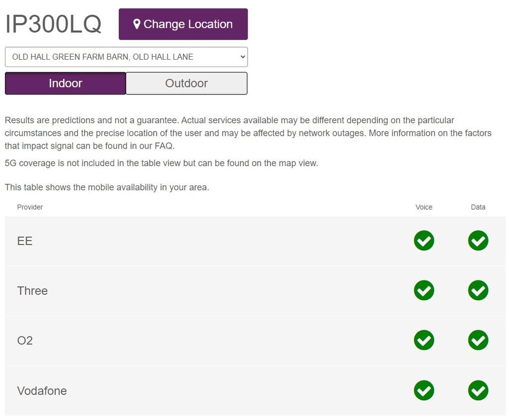Click Three data availability checkmark icon
The height and width of the screenshot is (420, 509).
tap(478, 290)
